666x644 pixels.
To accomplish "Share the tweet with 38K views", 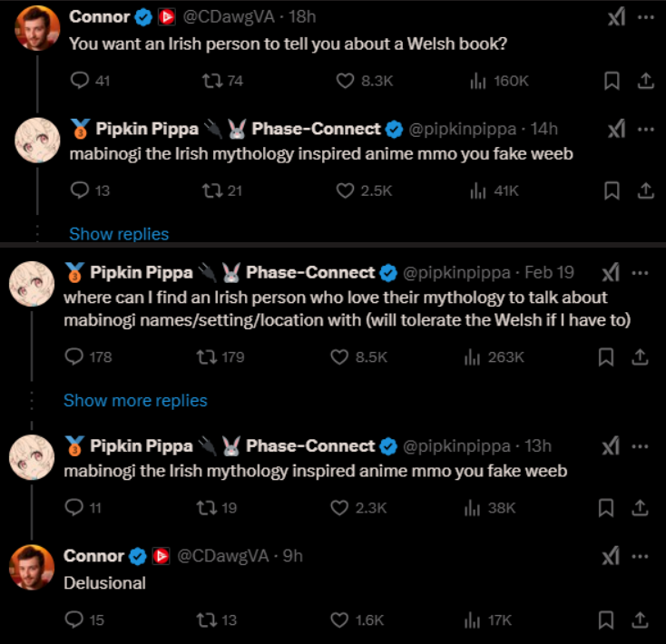I will coord(641,507).
